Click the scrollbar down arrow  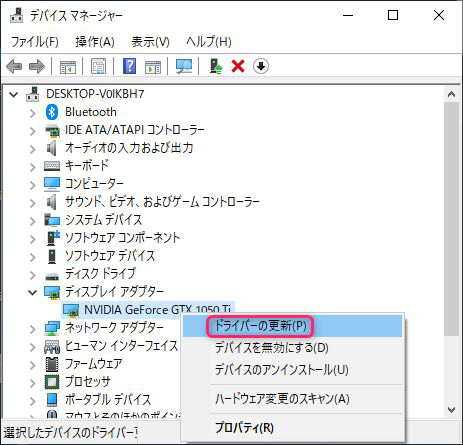452,409
